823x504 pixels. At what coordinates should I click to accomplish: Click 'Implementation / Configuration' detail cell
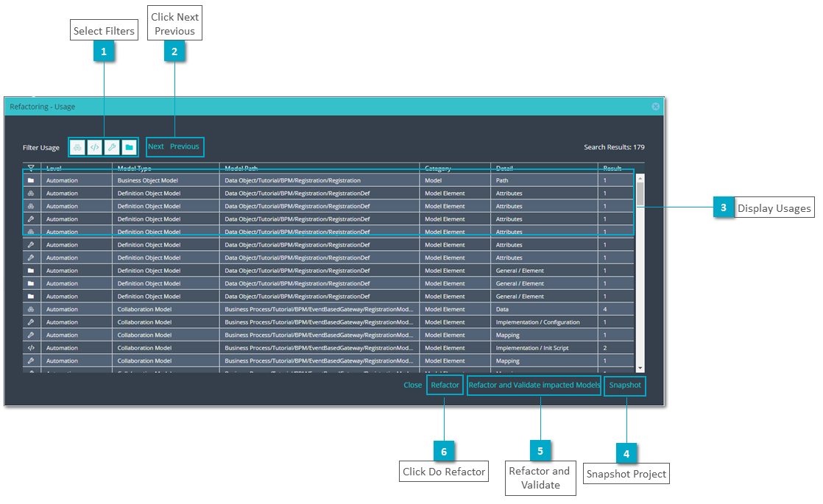click(x=544, y=322)
